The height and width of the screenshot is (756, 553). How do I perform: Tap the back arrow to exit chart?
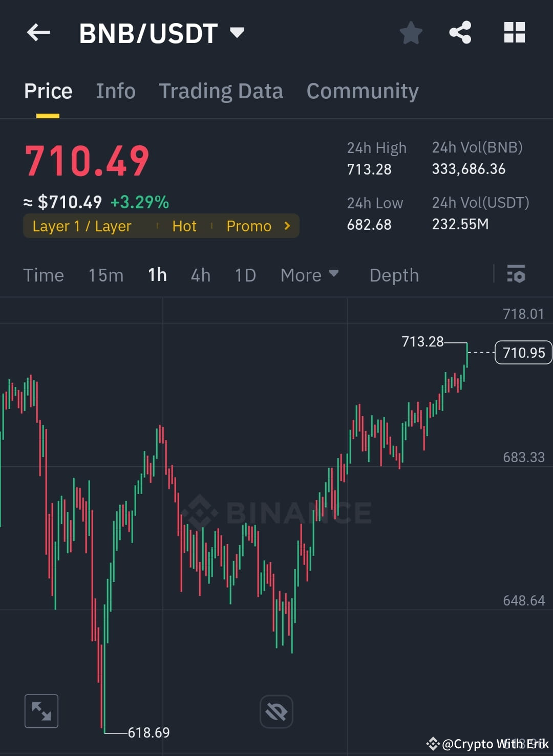tap(38, 32)
